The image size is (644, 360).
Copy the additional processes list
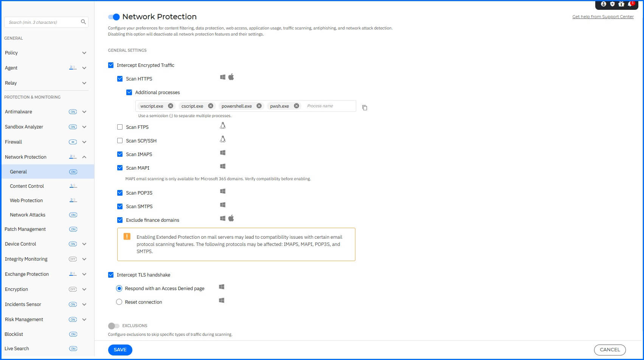[364, 108]
